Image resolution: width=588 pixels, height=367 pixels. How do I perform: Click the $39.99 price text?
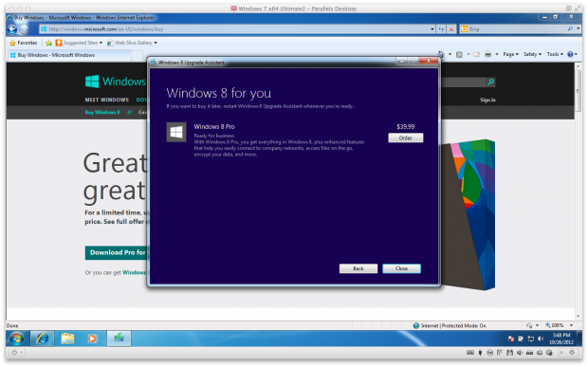tap(405, 127)
